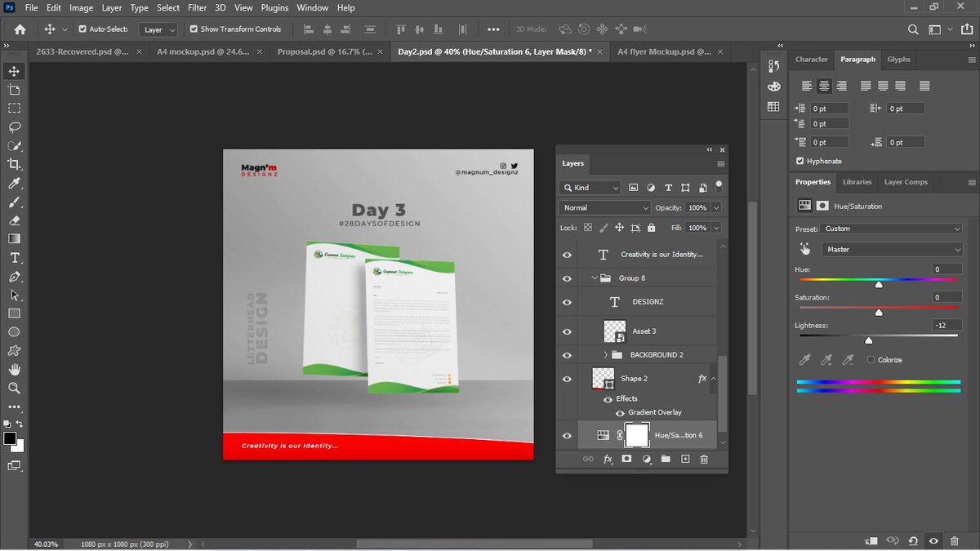Create new fill or adjustment layer
Screen dimensions: 980x551
647,460
